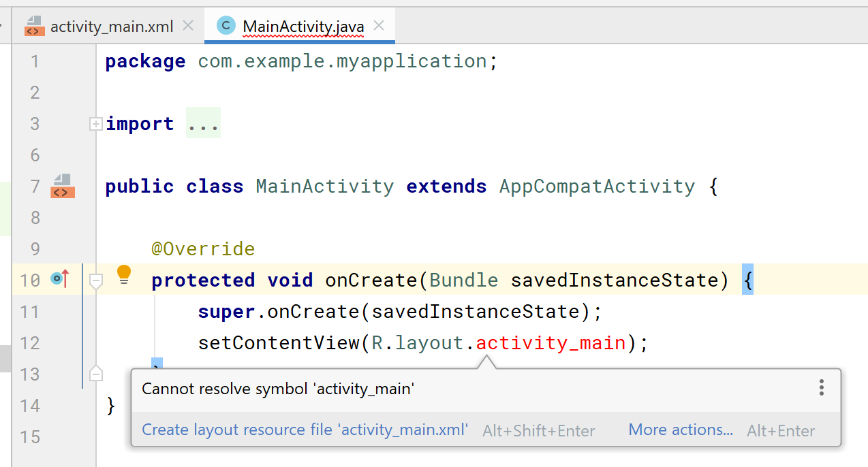
Task: Close the activity_main.xml tab
Action: 189,26
